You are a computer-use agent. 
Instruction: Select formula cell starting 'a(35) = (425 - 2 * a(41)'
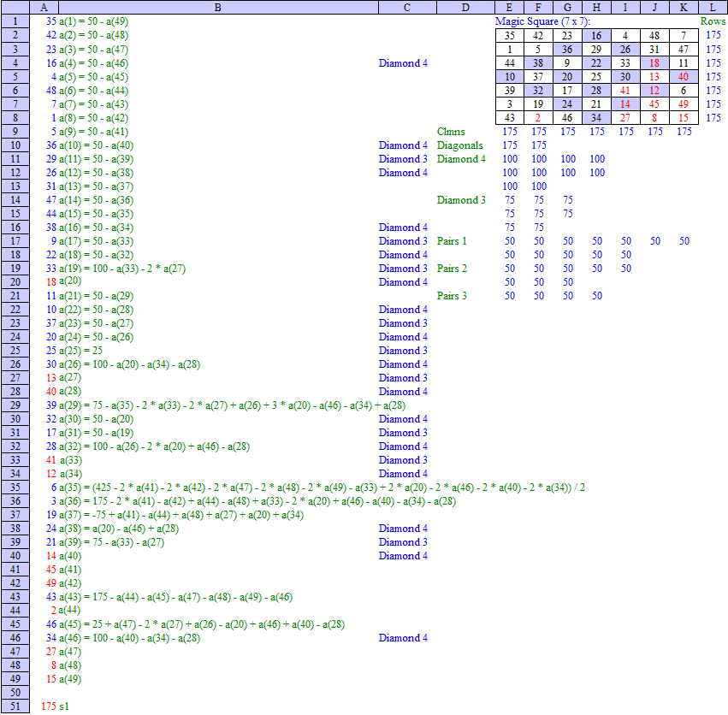pos(322,487)
